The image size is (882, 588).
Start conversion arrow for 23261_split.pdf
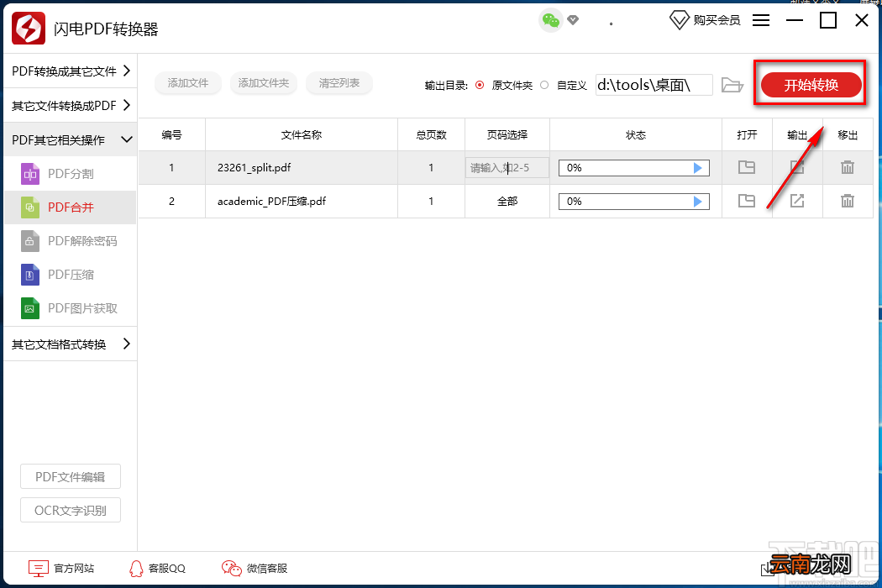(697, 168)
